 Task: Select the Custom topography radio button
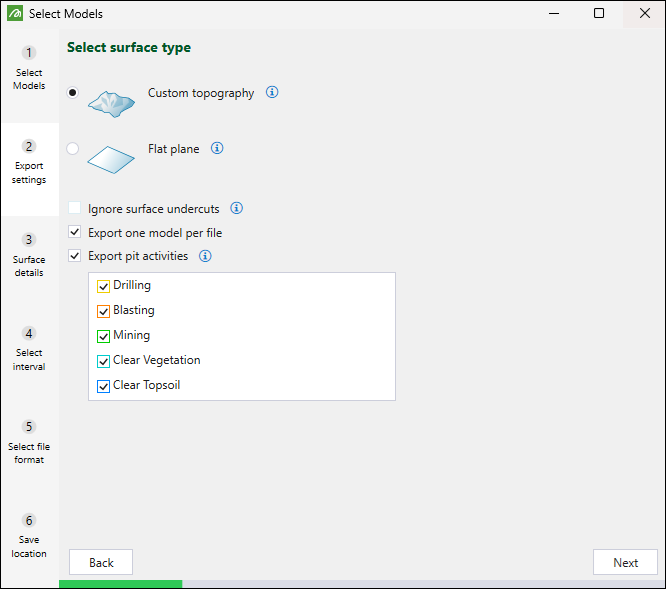(73, 93)
